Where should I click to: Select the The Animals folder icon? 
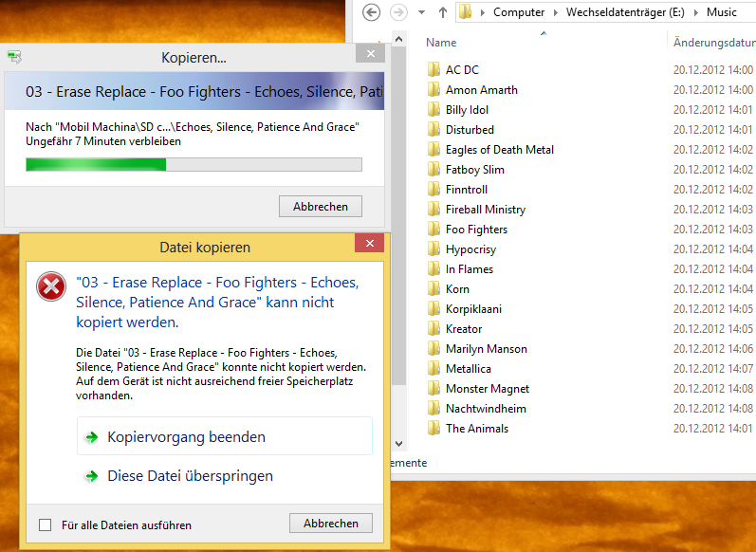point(433,428)
